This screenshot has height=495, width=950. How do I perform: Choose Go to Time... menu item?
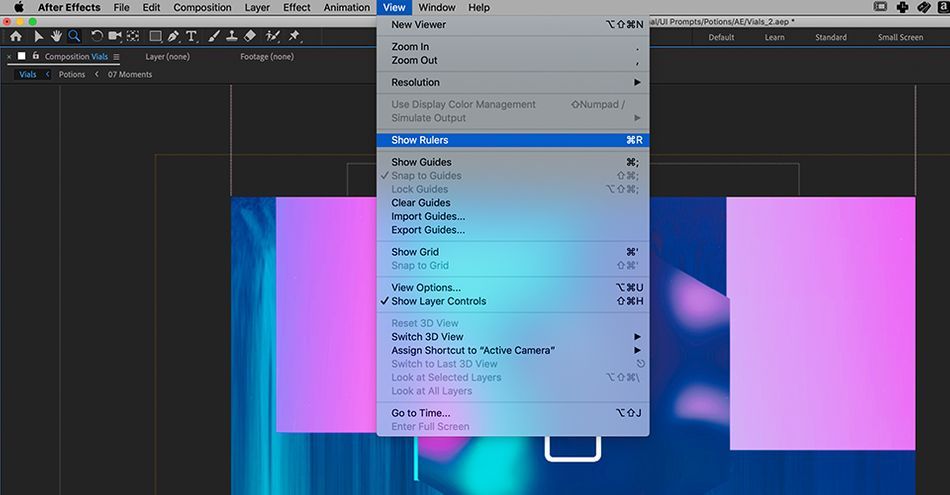513,413
